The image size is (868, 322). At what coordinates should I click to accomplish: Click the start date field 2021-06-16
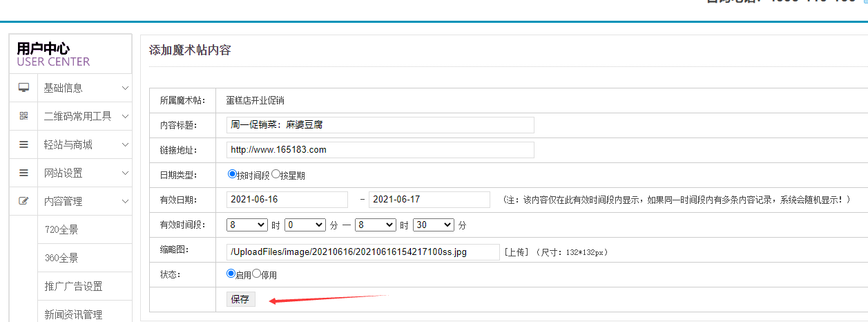[x=287, y=200]
